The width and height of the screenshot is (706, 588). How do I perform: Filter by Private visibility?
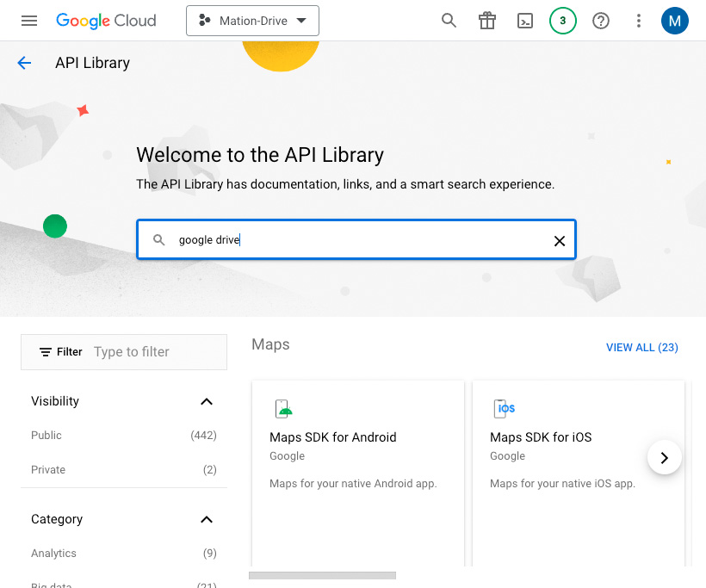pyautogui.click(x=124, y=469)
